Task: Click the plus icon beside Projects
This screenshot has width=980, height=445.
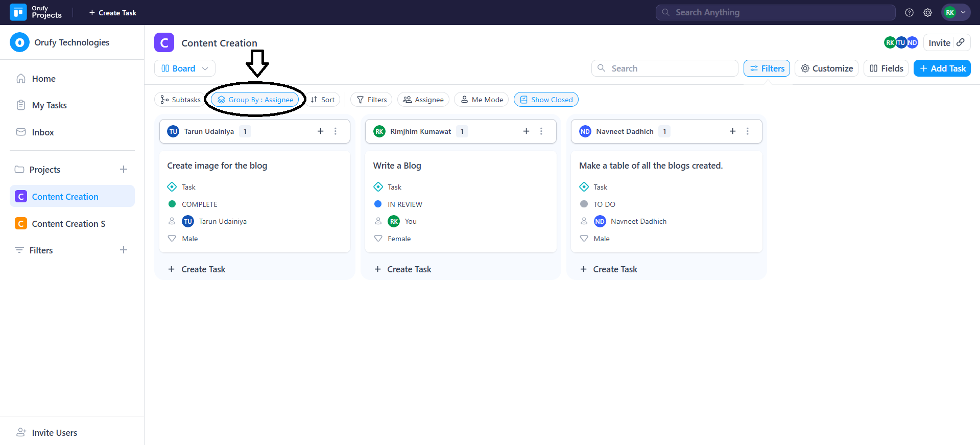Action: [x=124, y=169]
